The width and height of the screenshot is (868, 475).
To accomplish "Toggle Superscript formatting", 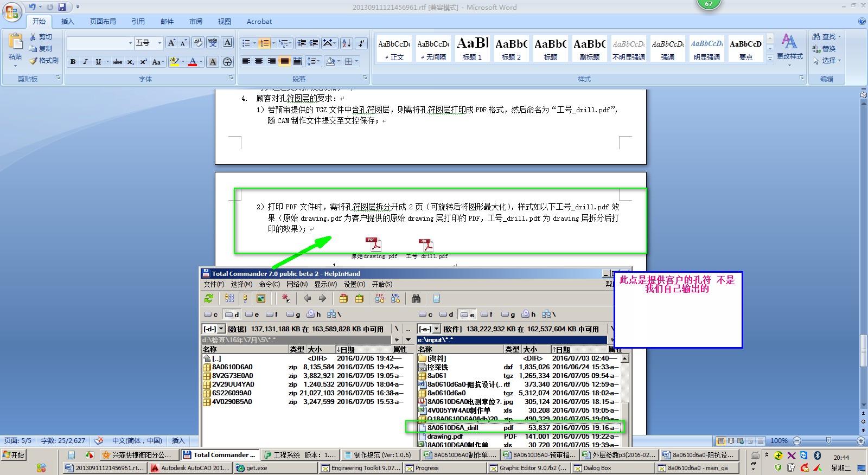I will pos(143,62).
